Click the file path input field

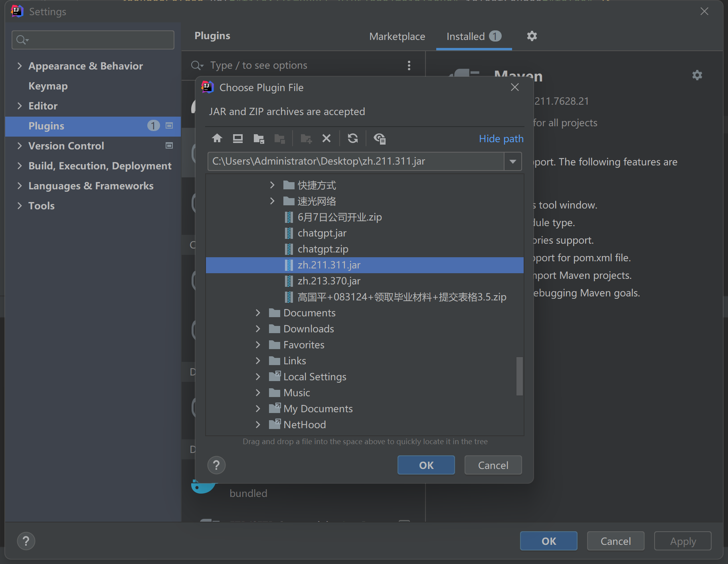coord(356,161)
